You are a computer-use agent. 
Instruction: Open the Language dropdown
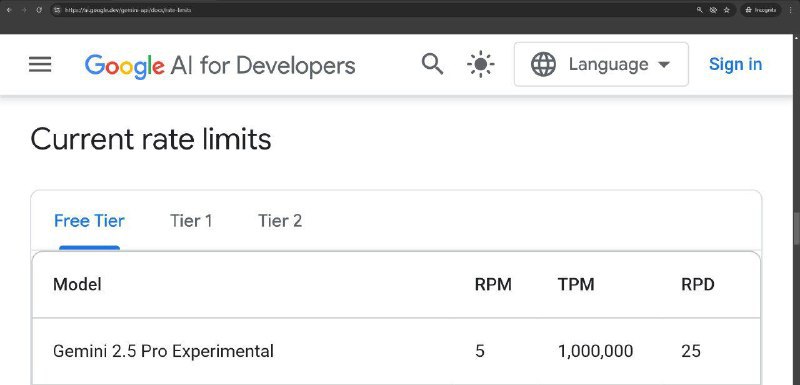coord(601,64)
